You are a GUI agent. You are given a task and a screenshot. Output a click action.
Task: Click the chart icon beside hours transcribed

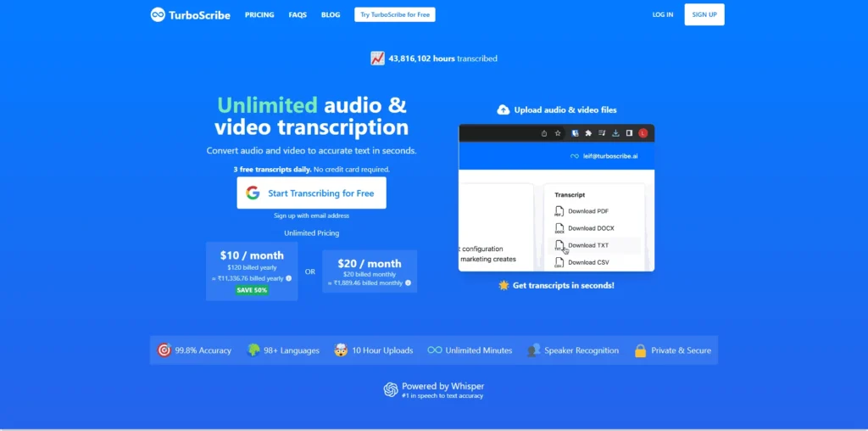pos(377,59)
